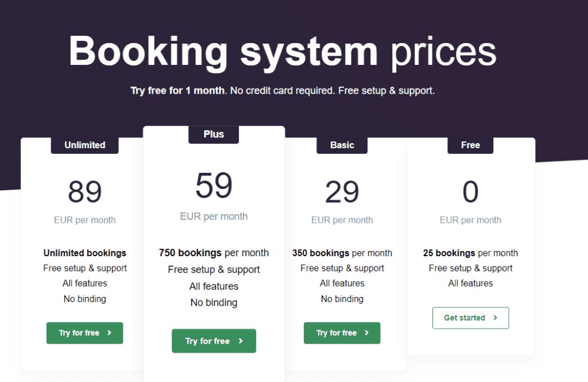
Task: Click Try for free under Basic plan
Action: click(342, 333)
